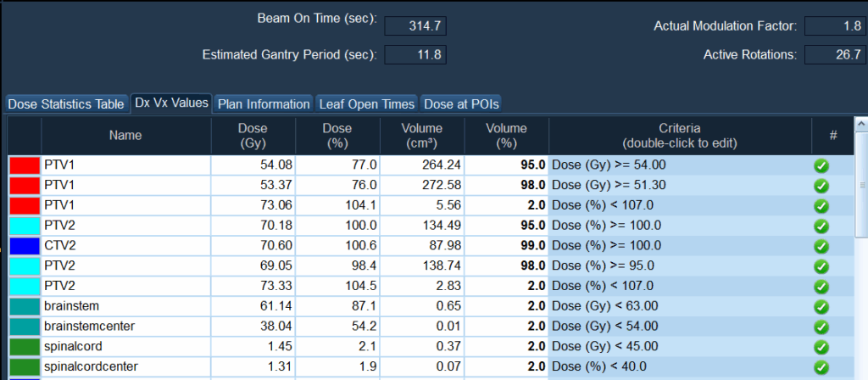Switch to the Dose at POIs tab
This screenshot has height=380, width=868.
pyautogui.click(x=461, y=104)
